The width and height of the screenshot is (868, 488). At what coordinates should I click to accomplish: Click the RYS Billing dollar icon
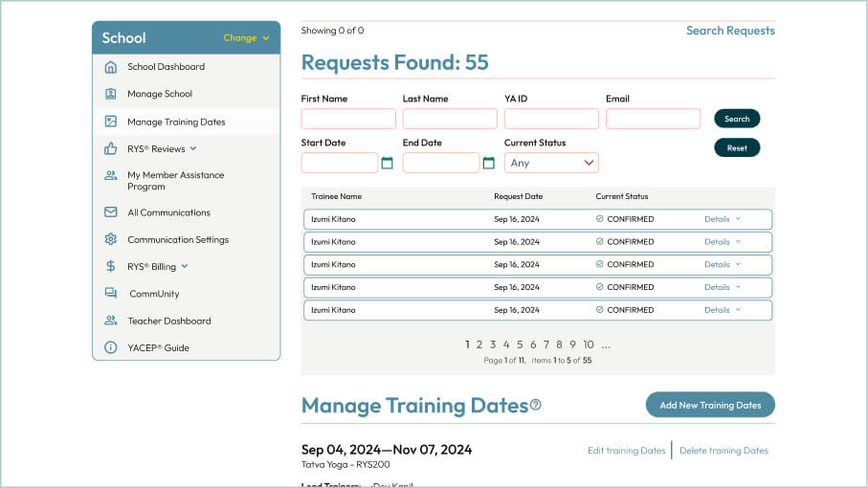(110, 267)
